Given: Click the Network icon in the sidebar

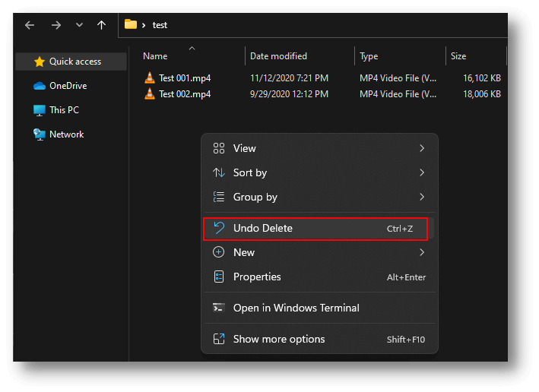Looking at the screenshot, I should [x=40, y=134].
